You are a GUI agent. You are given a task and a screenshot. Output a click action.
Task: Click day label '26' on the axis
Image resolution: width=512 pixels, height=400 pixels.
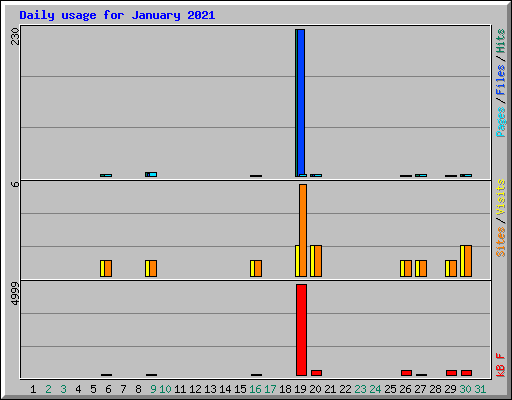405,389
